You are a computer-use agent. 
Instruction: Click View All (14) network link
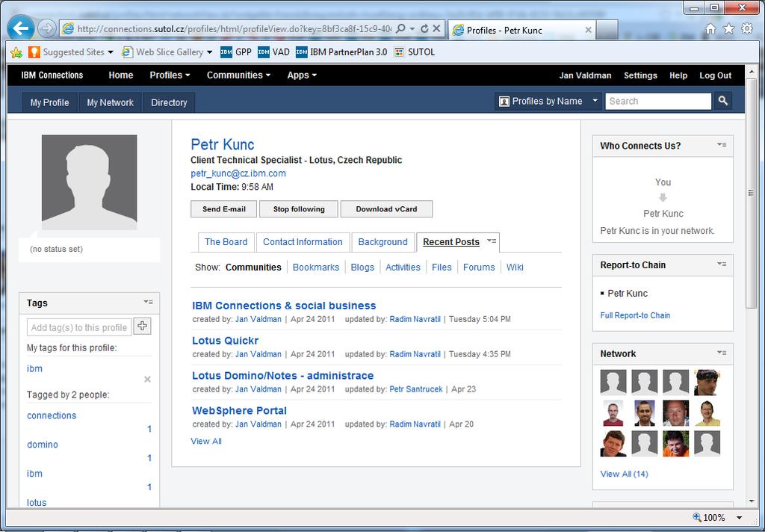point(624,474)
